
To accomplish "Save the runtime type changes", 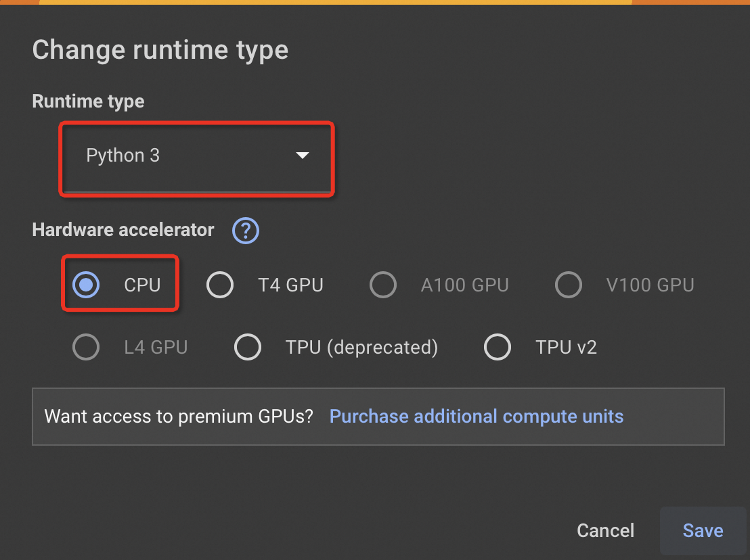I will pos(703,530).
